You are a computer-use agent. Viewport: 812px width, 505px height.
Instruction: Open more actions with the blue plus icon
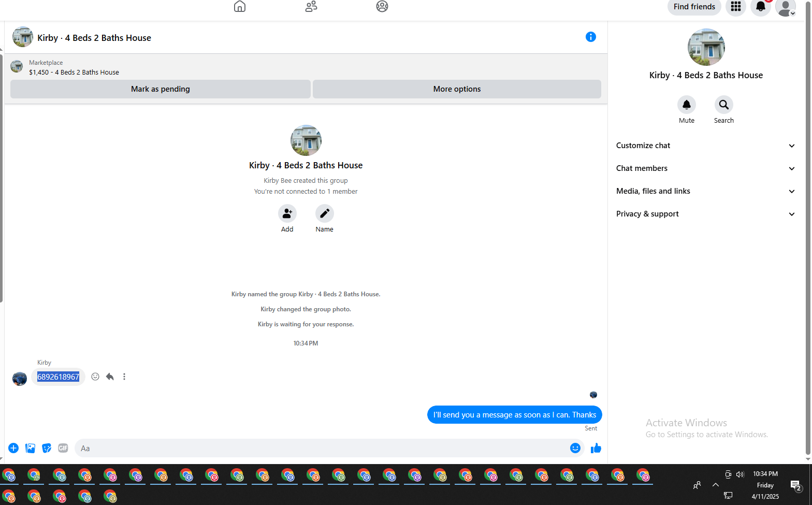13,448
